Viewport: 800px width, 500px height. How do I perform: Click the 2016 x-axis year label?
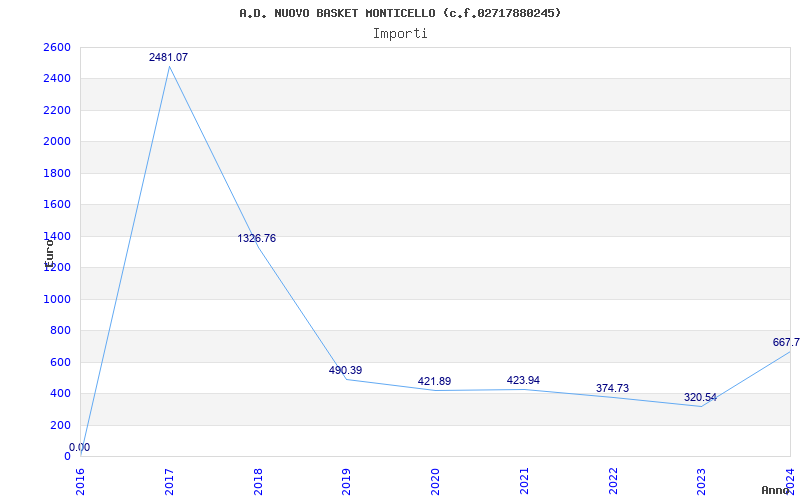pyautogui.click(x=81, y=481)
